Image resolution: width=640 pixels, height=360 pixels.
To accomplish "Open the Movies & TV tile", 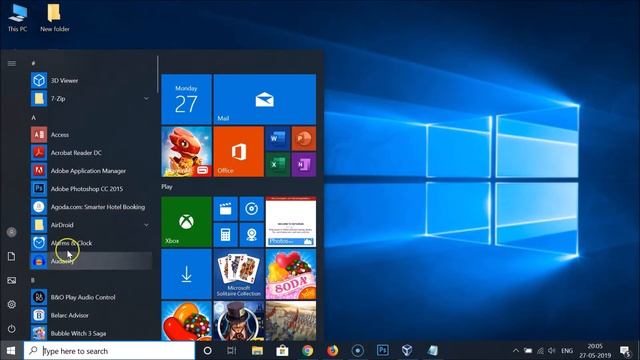I will 226,209.
